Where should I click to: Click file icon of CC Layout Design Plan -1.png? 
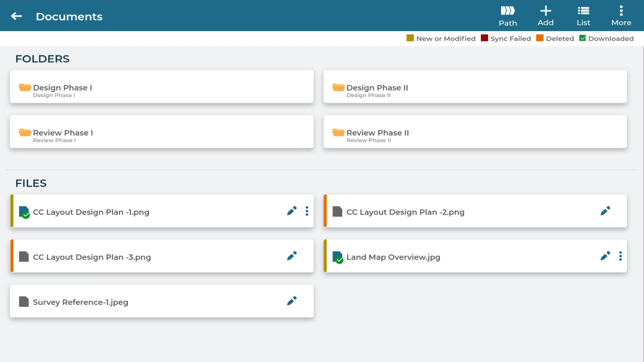[x=24, y=212]
